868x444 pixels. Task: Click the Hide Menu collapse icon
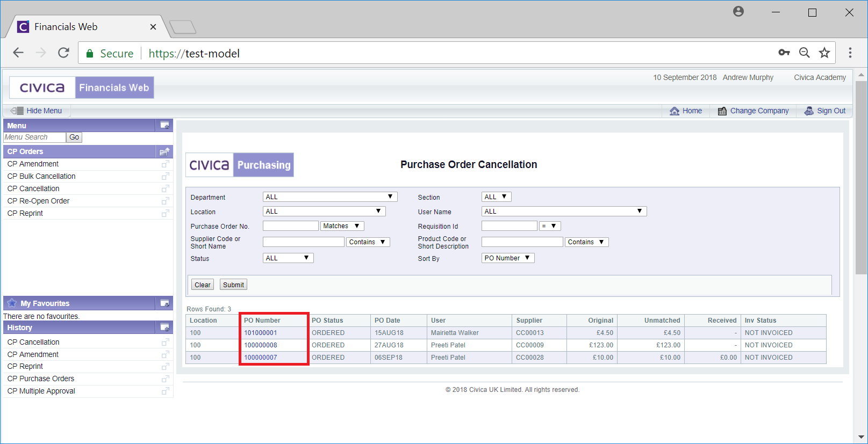point(17,111)
